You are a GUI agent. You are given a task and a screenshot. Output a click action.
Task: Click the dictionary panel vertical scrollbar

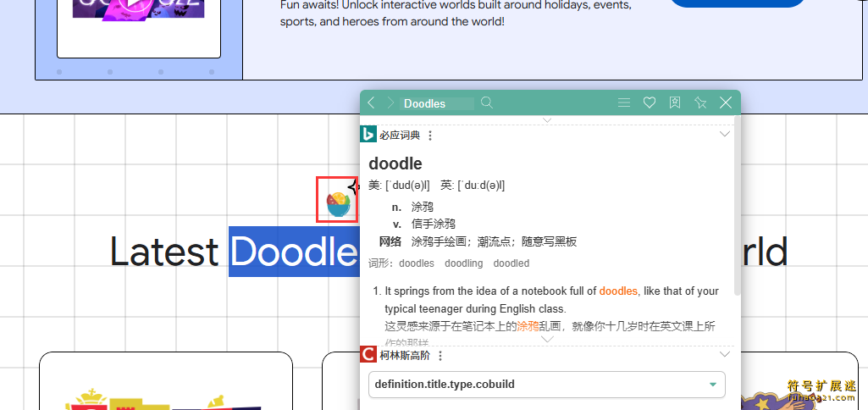738,205
